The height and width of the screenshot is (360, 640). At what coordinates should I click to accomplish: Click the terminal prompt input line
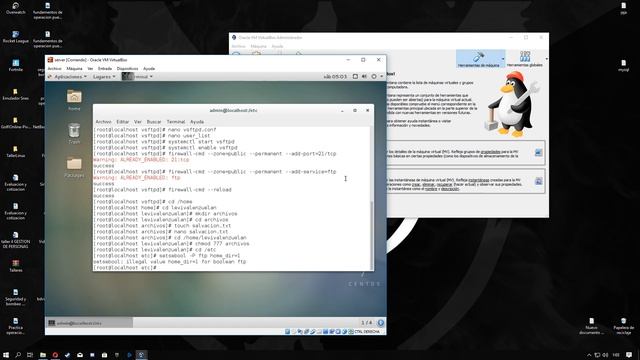click(231, 267)
